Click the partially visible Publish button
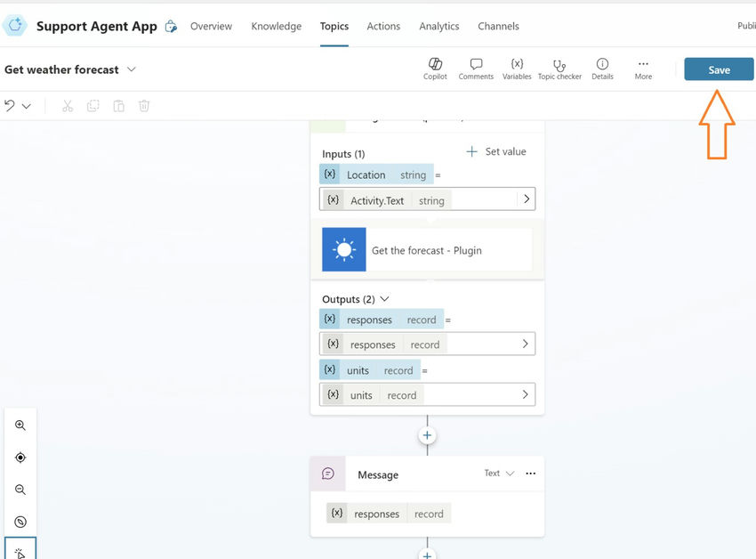Image resolution: width=756 pixels, height=559 pixels. point(746,26)
